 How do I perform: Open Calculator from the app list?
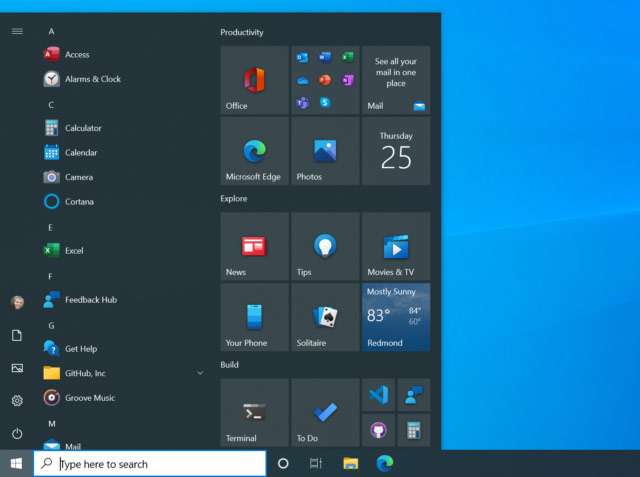click(x=83, y=128)
